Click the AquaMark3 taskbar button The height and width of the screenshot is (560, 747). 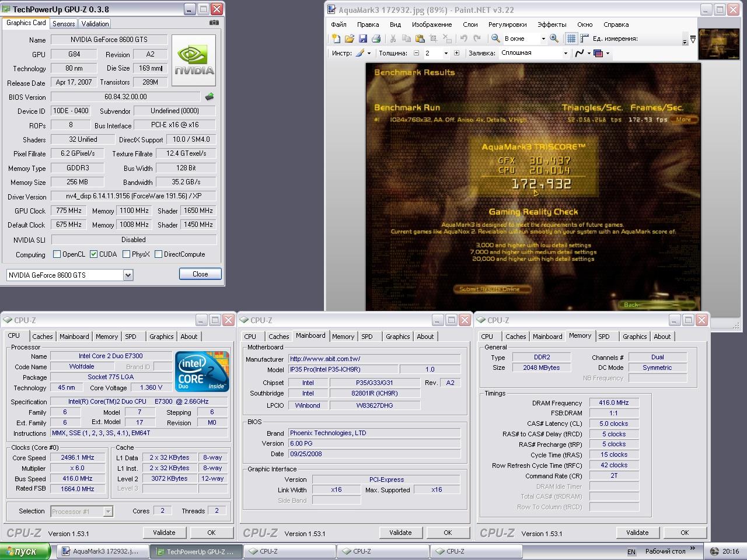[103, 551]
